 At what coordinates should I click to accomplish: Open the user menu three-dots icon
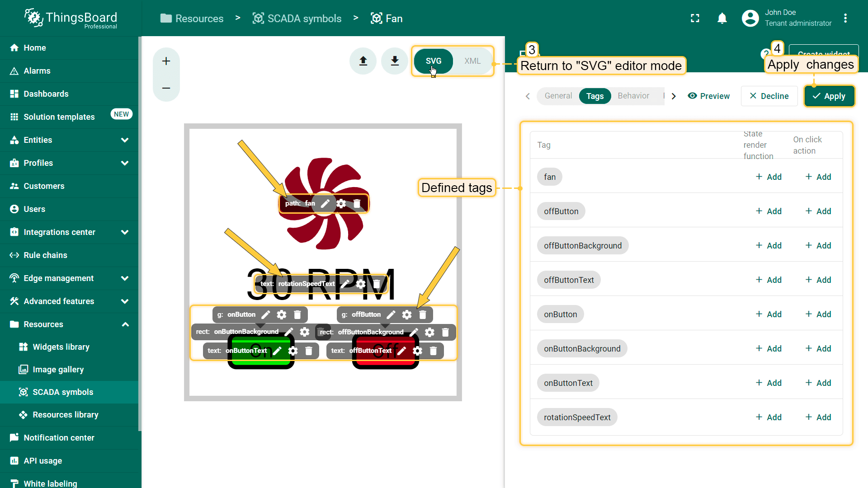pyautogui.click(x=845, y=19)
